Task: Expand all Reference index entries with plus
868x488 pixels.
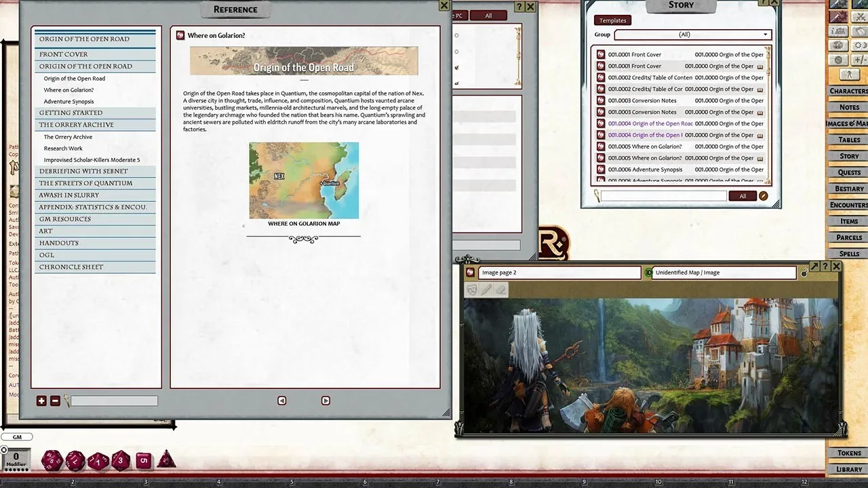Action: point(41,401)
